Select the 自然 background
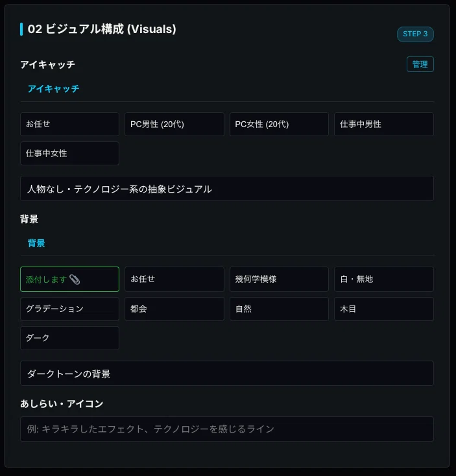 pos(279,309)
